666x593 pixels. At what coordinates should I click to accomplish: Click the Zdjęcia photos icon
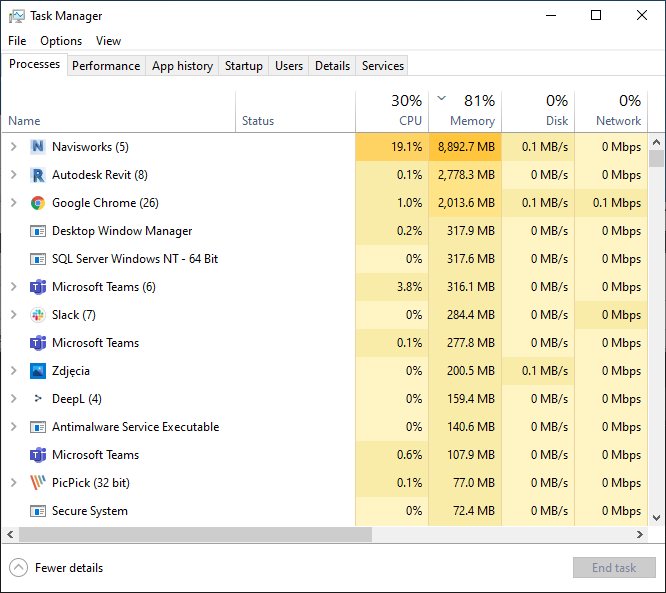click(x=38, y=371)
